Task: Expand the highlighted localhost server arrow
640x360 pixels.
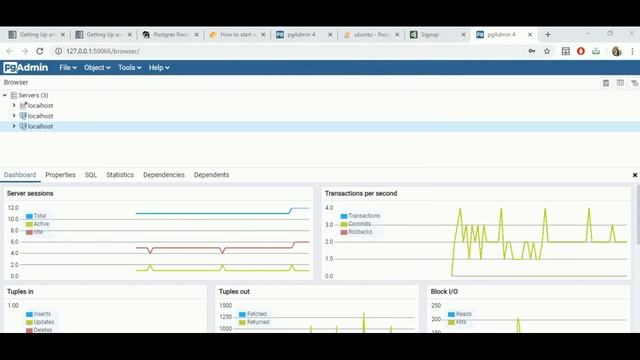Action: pyautogui.click(x=14, y=126)
